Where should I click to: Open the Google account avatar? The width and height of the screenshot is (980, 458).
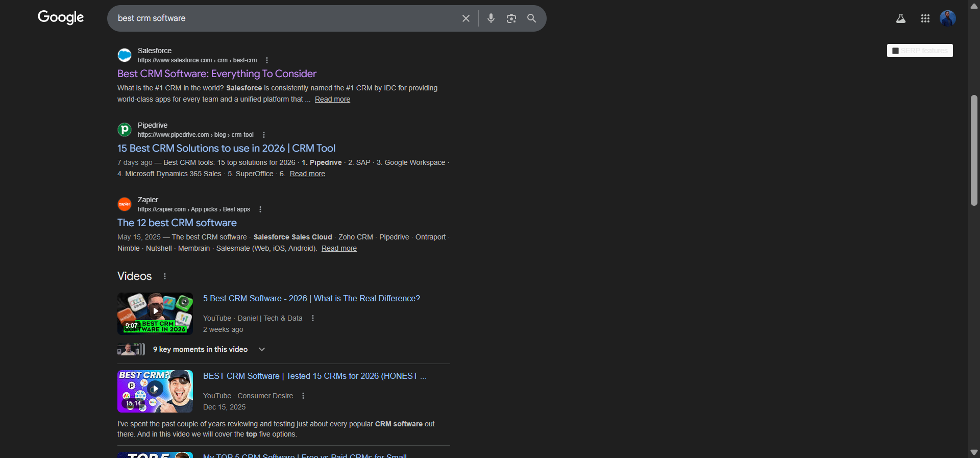(948, 18)
